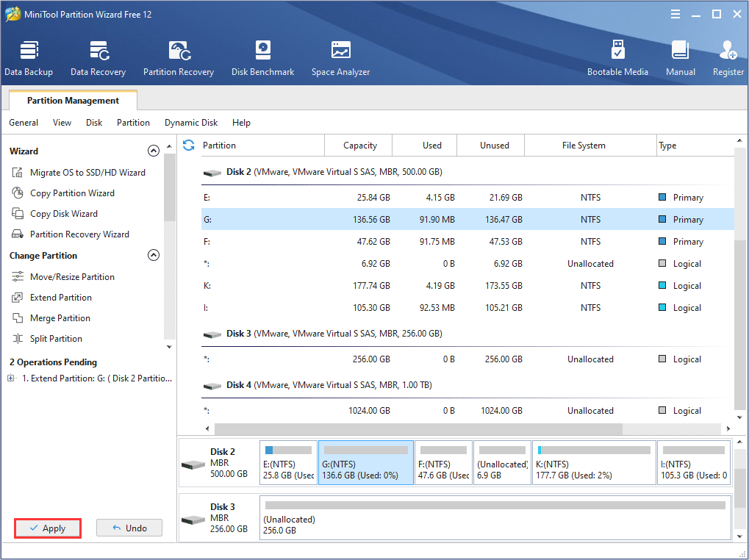Select the Partition Management tab

click(73, 100)
